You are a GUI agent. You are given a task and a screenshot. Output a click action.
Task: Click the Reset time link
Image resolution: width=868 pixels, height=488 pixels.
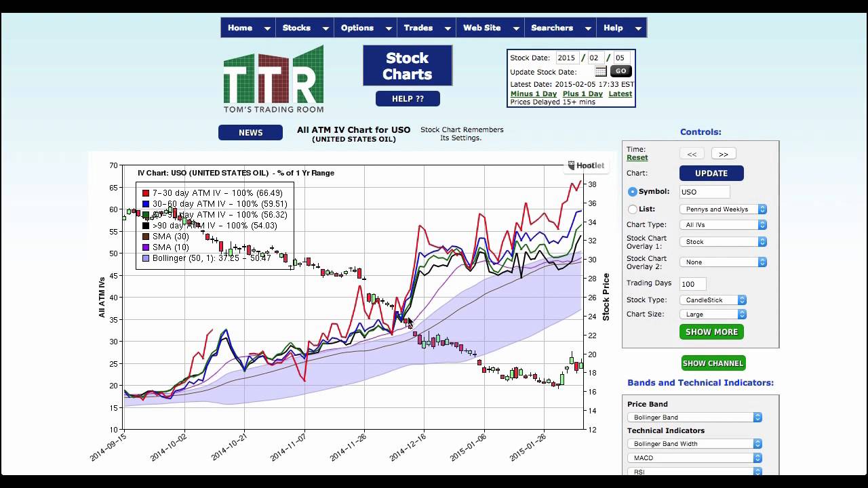pyautogui.click(x=637, y=157)
